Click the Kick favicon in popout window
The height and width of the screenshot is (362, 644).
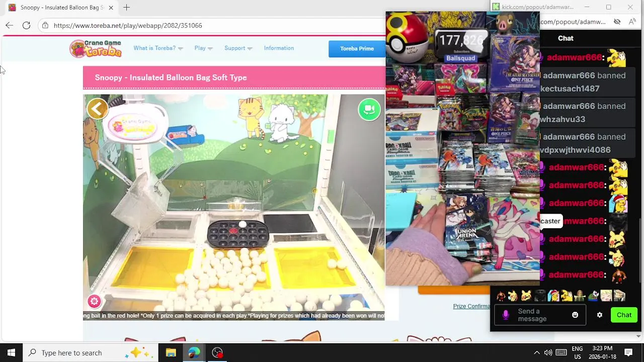(x=496, y=7)
